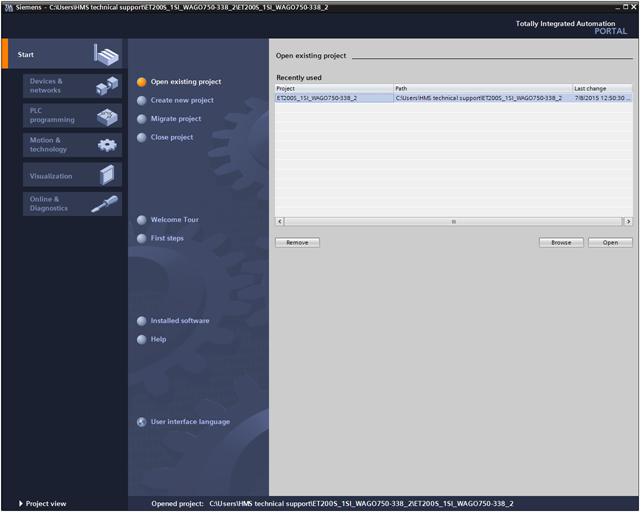Screen dimensions: 640x512
Task: Open the Start portal tab
Action: click(x=62, y=54)
